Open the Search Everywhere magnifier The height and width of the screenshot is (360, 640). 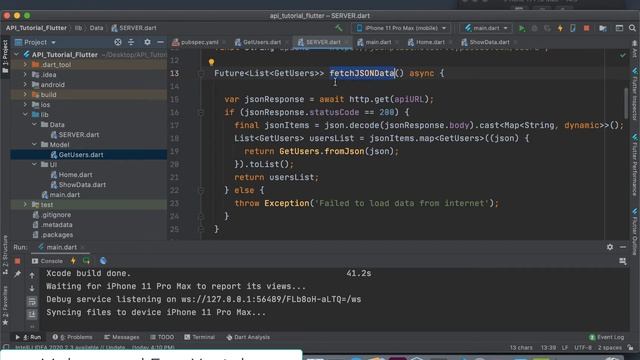632,28
